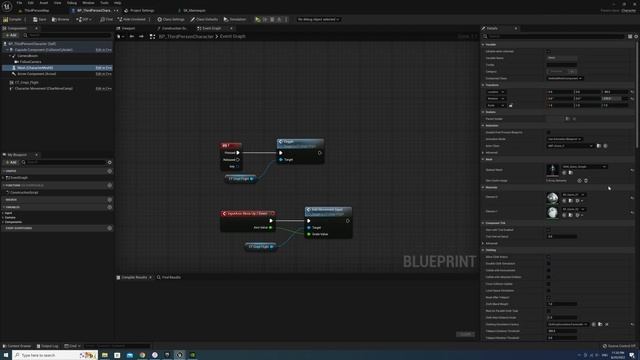Lock the Scale ratio icon
Viewport: 640px width, 360px height.
(511, 105)
